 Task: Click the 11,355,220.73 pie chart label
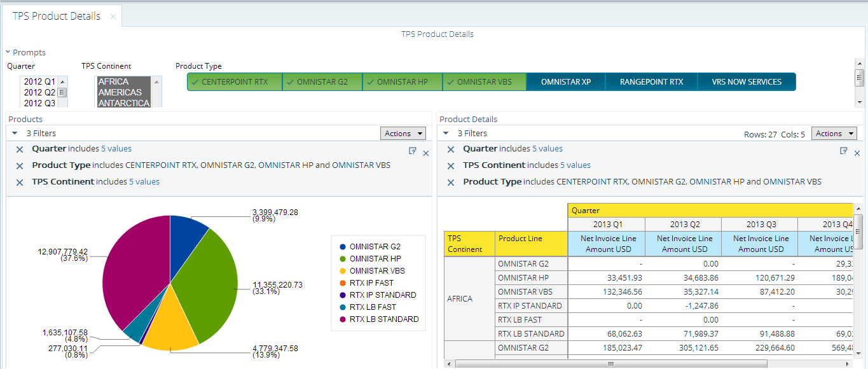coord(278,285)
